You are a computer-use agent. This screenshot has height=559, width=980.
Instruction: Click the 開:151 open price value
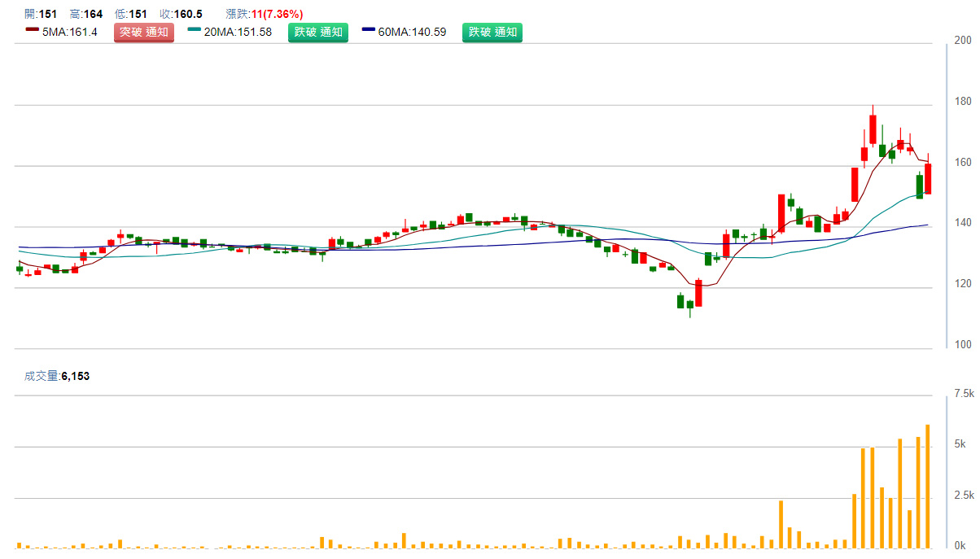[41, 14]
